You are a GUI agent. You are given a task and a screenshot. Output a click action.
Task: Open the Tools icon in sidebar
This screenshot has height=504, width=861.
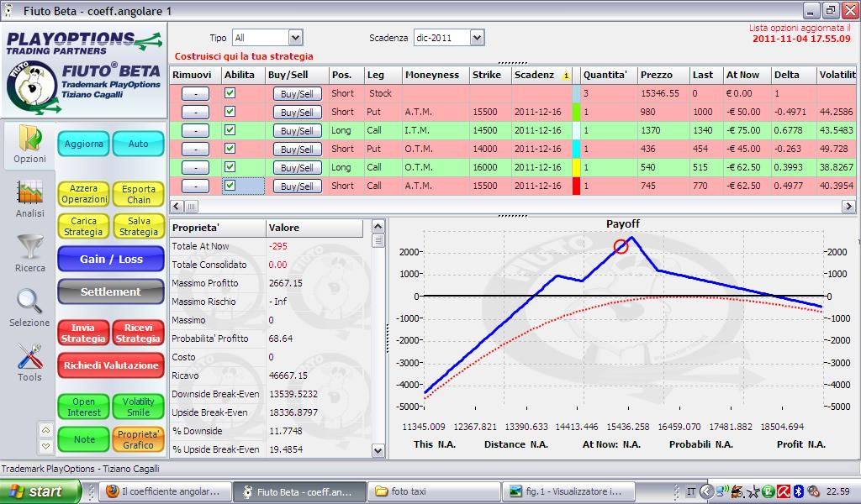tap(29, 356)
